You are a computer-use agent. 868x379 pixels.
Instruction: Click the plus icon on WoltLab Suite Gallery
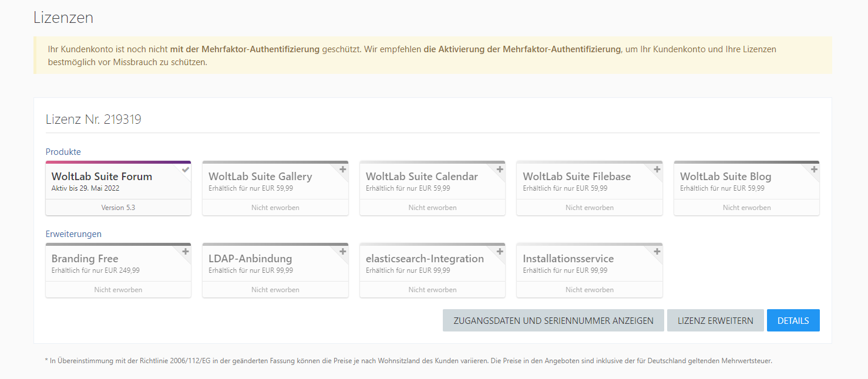[x=342, y=170]
